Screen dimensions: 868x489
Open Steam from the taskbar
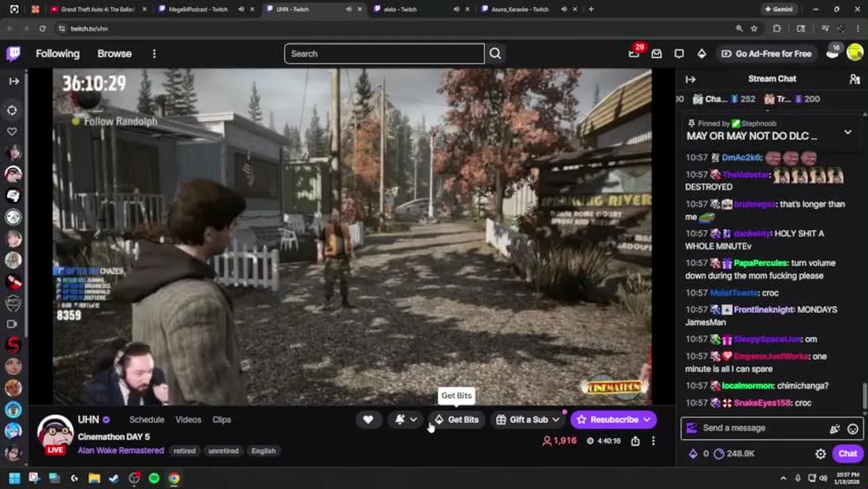(114, 478)
